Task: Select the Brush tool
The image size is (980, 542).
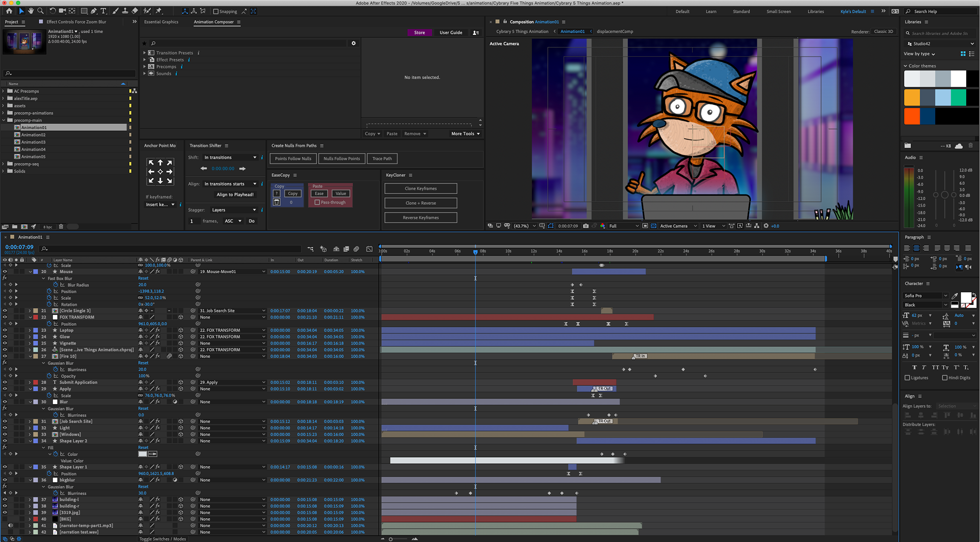Action: pos(115,11)
